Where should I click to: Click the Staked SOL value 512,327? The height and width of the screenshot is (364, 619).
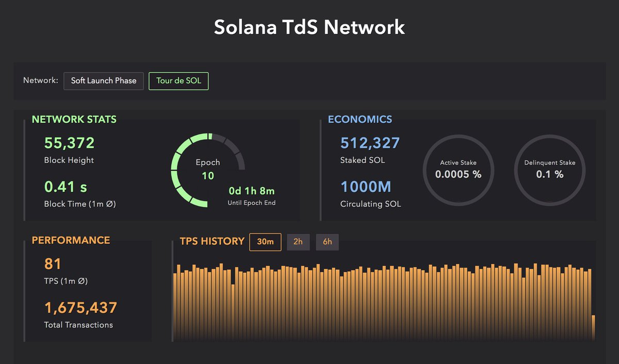370,143
